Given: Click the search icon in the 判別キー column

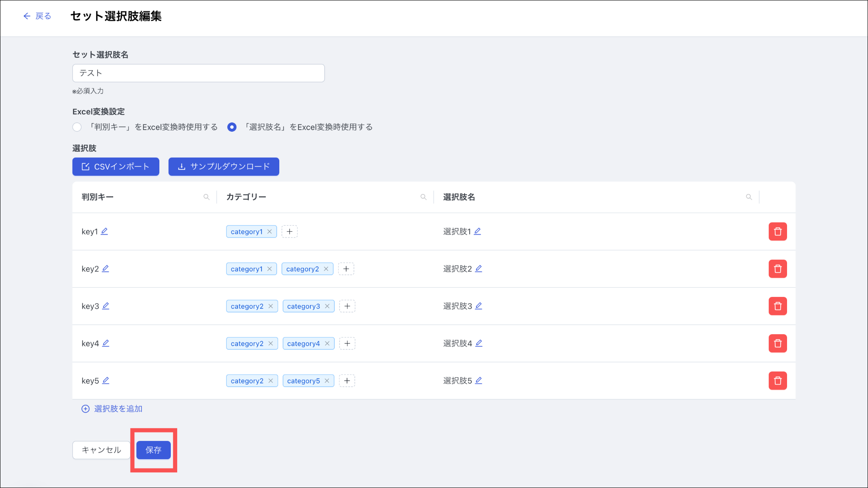Looking at the screenshot, I should (206, 197).
